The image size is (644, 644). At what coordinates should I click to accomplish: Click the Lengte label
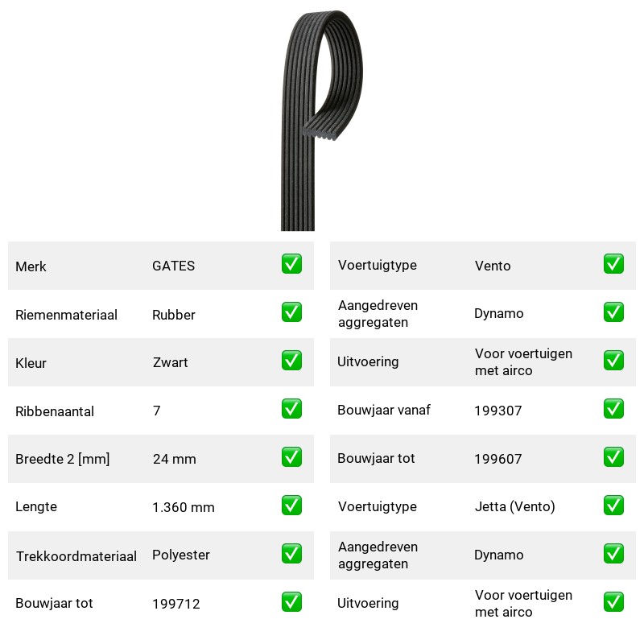click(x=36, y=507)
